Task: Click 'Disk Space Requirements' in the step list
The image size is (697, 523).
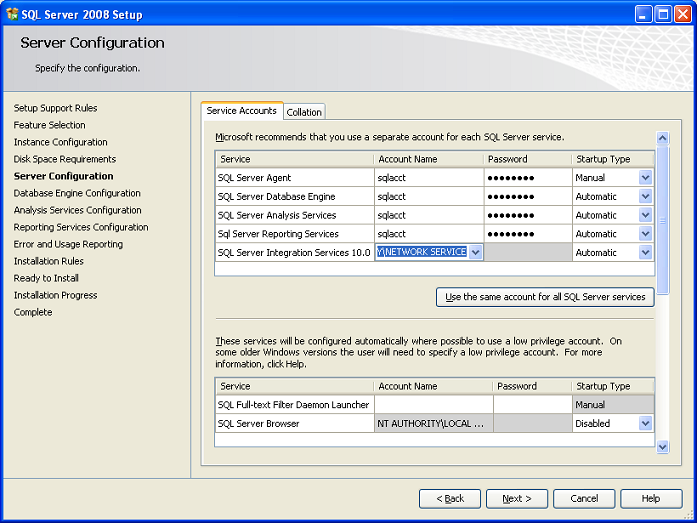Action: 64,159
